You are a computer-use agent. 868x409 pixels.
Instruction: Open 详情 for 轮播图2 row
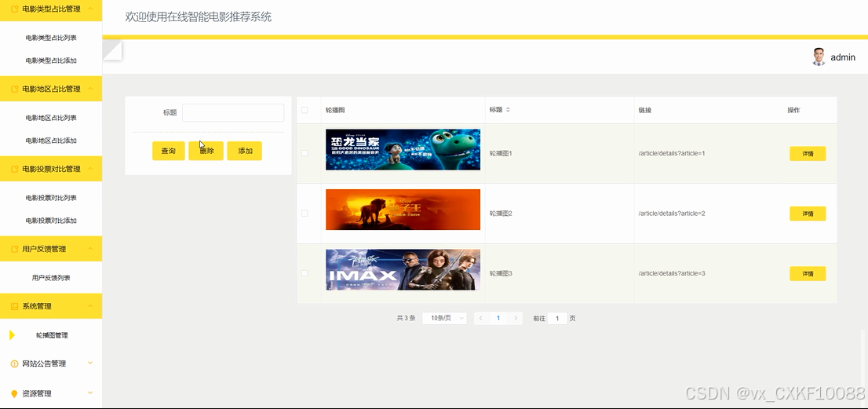click(x=808, y=214)
